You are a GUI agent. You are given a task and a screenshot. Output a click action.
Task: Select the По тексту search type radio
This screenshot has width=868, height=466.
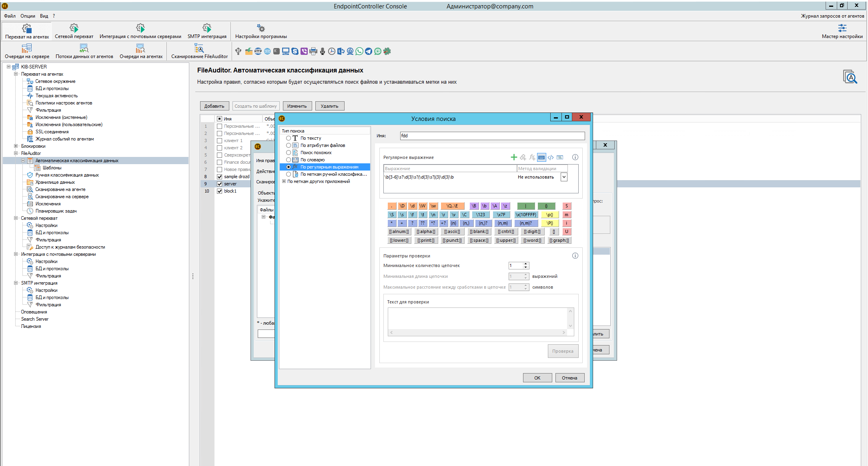[289, 138]
